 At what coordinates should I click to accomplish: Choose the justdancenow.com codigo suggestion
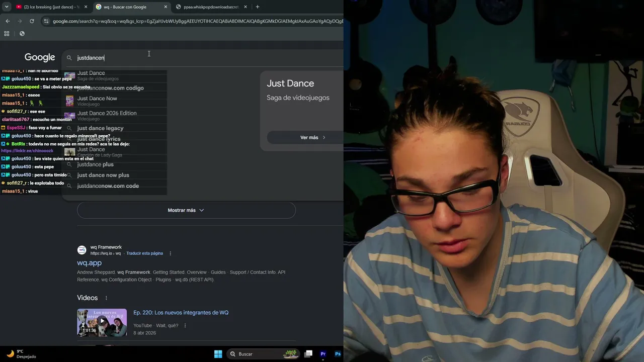coord(115,88)
